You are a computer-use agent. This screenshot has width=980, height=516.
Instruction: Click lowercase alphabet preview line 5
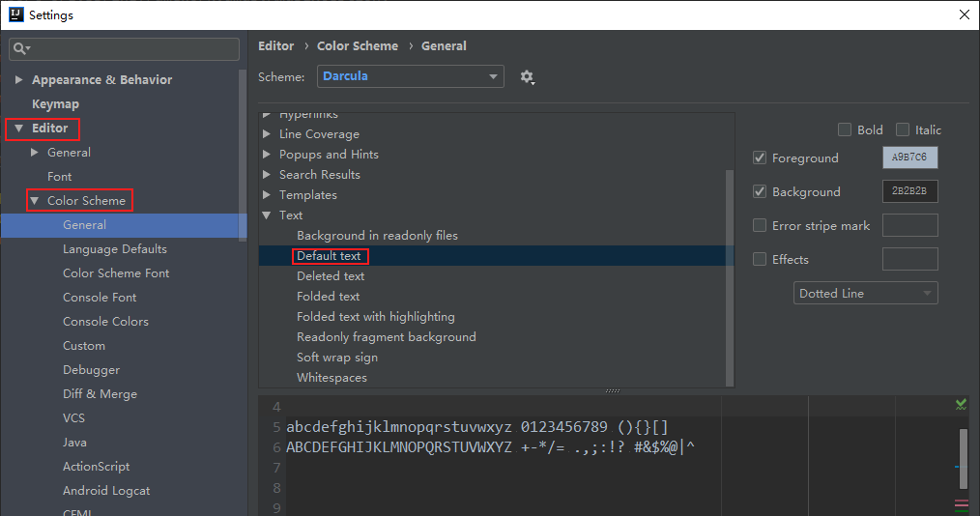point(477,427)
